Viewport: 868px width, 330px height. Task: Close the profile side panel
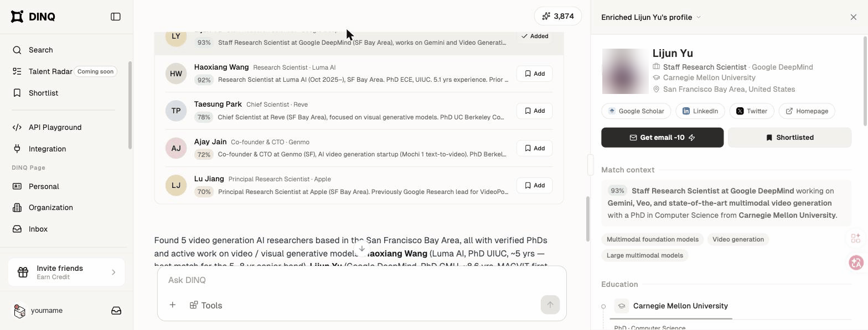[854, 17]
